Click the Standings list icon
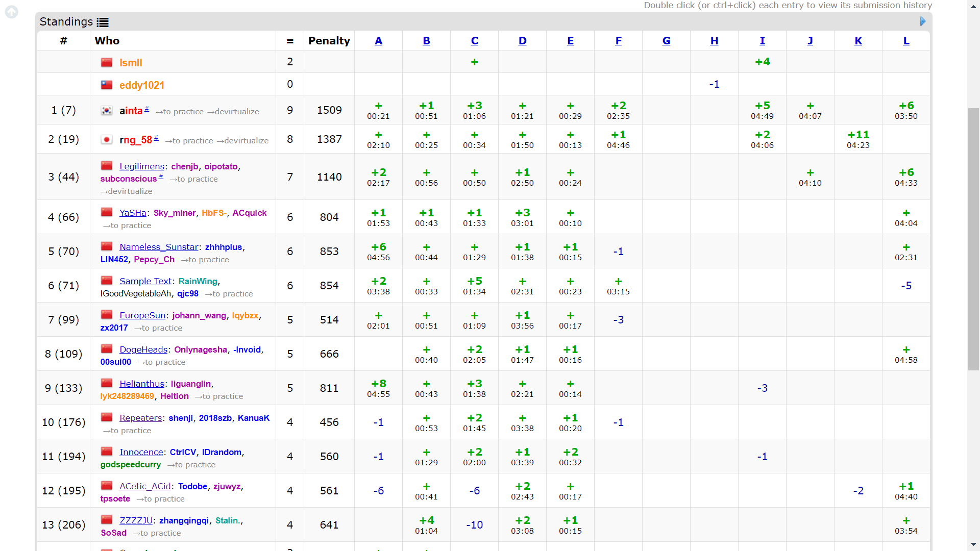Viewport: 980px width, 551px height. pos(103,22)
